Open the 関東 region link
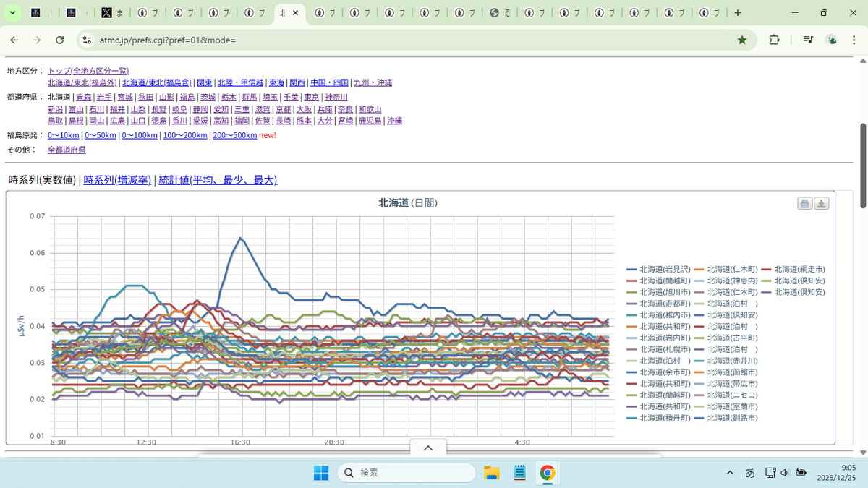Viewport: 868px width, 488px height. coord(205,82)
